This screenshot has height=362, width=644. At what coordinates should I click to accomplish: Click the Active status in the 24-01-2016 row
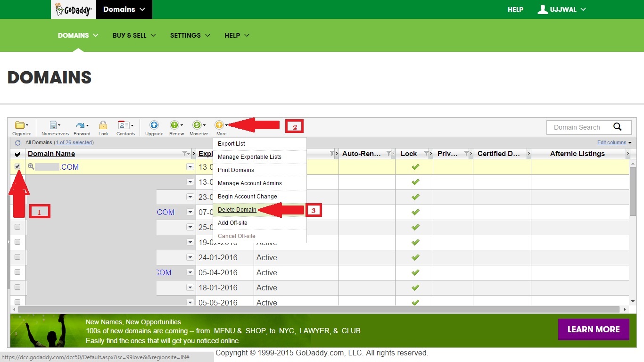267,257
